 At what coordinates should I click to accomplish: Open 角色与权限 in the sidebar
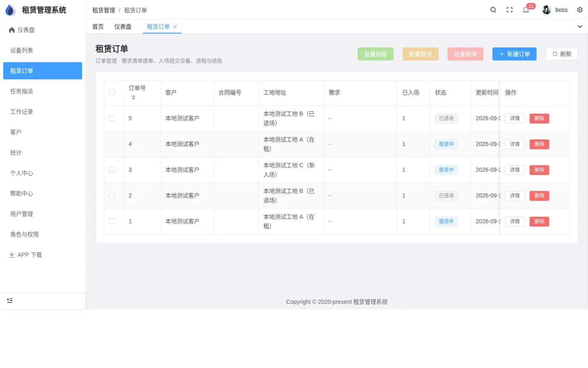[42, 234]
